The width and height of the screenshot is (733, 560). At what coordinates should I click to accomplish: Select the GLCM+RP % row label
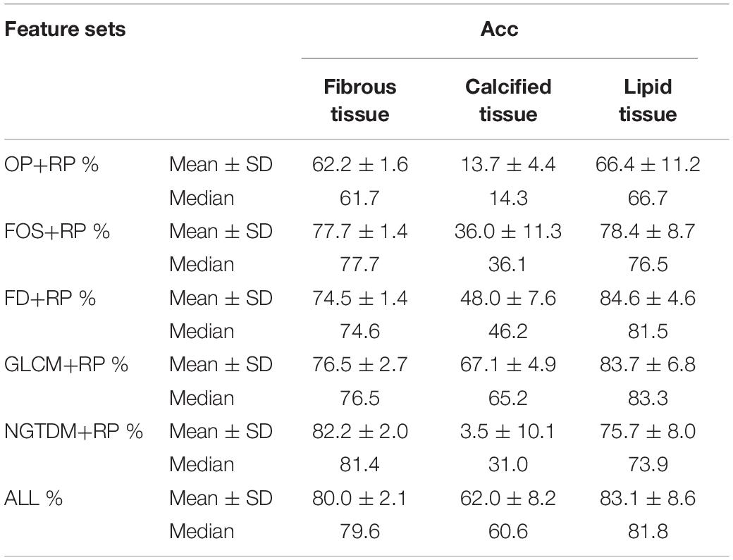coord(66,364)
